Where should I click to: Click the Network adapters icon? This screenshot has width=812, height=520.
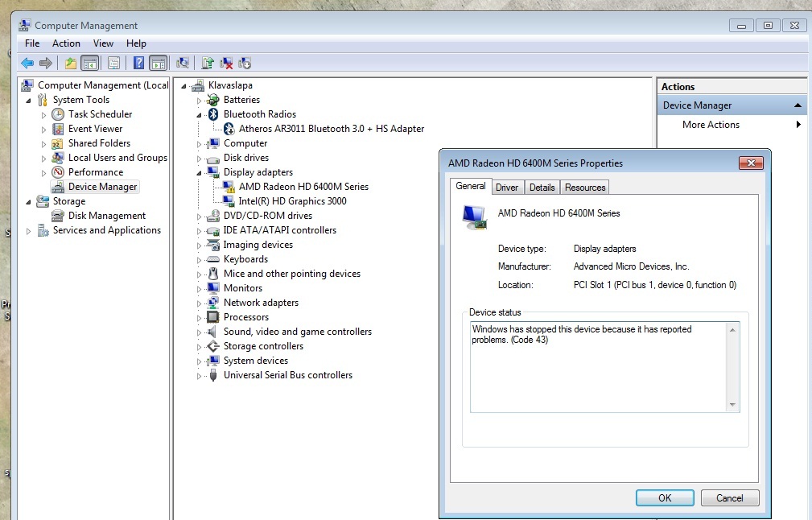212,303
